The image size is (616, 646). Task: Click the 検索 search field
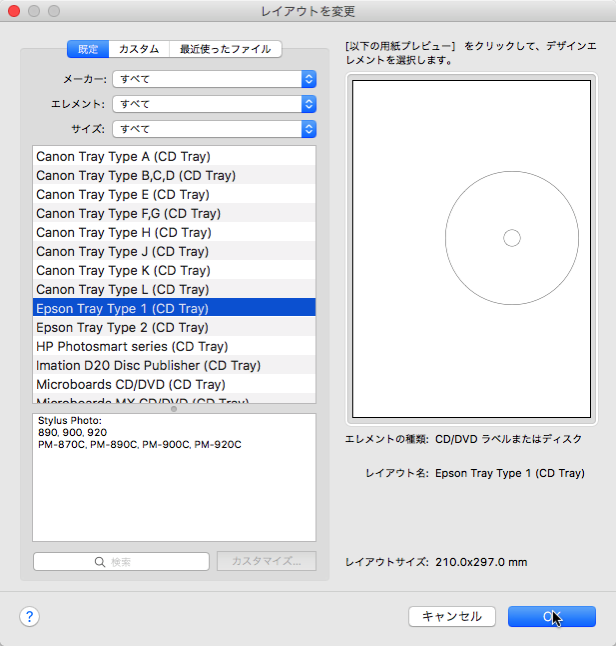[x=121, y=562]
